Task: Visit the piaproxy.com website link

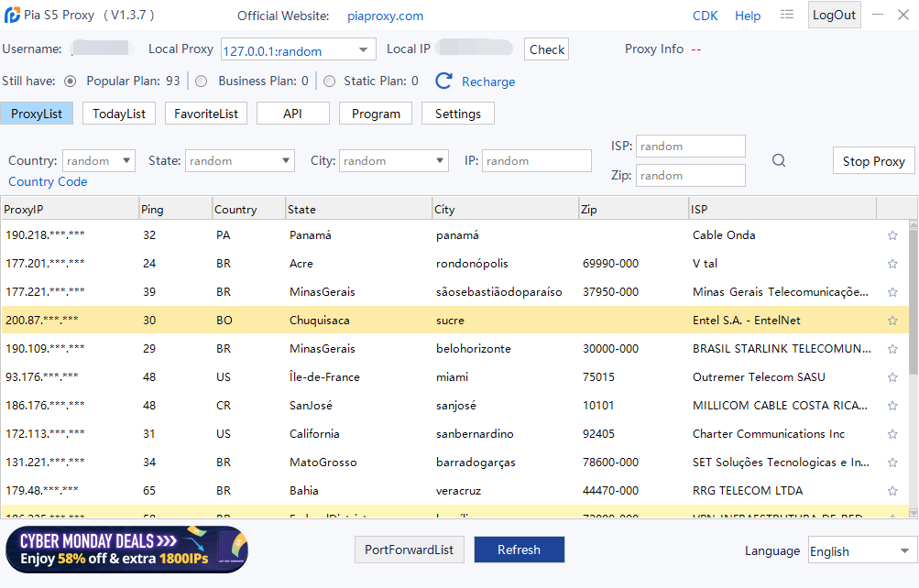Action: [385, 16]
